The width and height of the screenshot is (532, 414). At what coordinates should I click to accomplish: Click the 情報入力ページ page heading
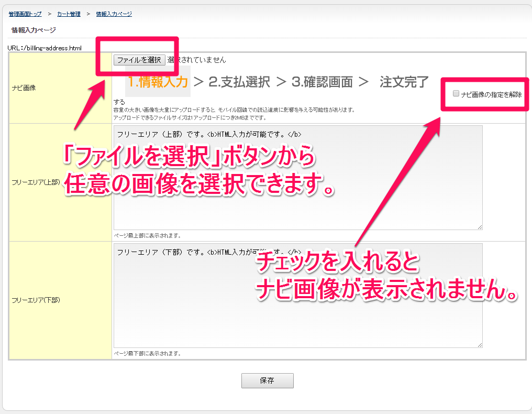click(x=34, y=30)
